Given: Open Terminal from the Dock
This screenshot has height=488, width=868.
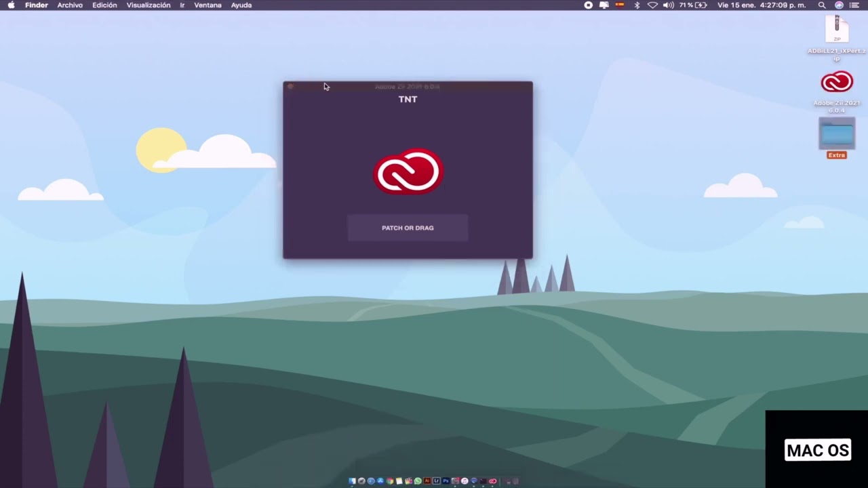Looking at the screenshot, I should (x=484, y=481).
